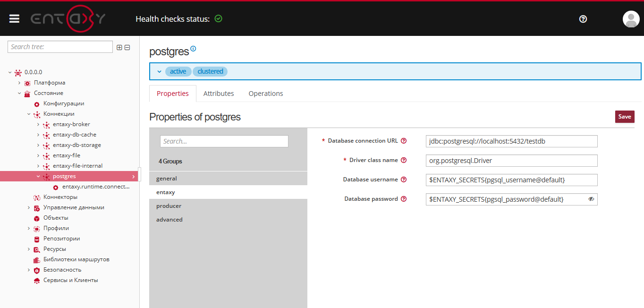Collapse the active clustered status bar chevron

159,72
